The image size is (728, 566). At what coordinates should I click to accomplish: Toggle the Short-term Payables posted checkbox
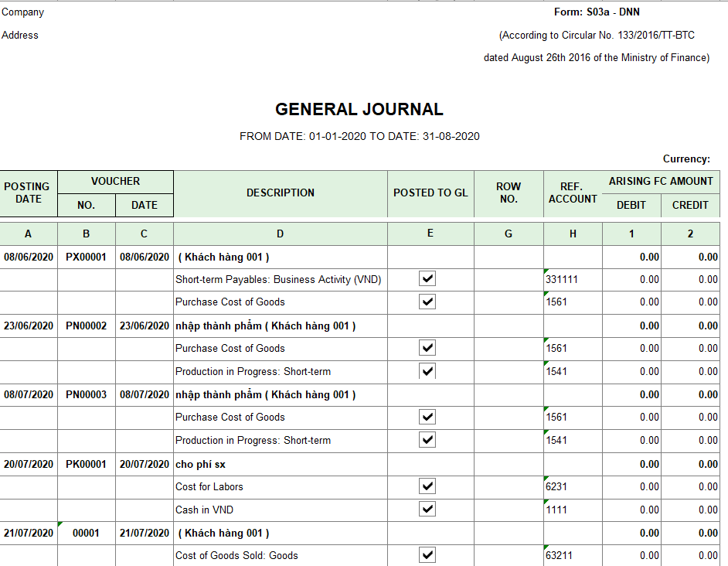point(427,279)
